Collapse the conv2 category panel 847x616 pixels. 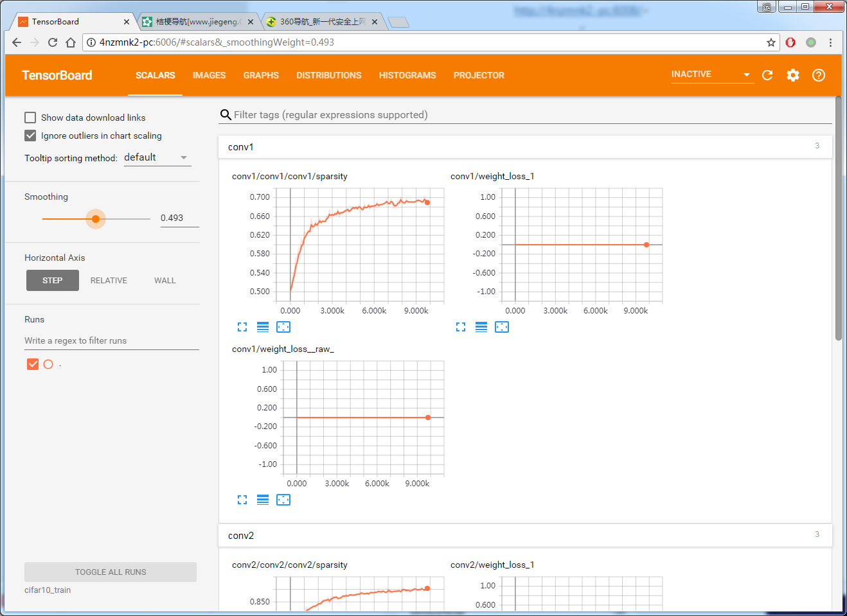pyautogui.click(x=525, y=535)
